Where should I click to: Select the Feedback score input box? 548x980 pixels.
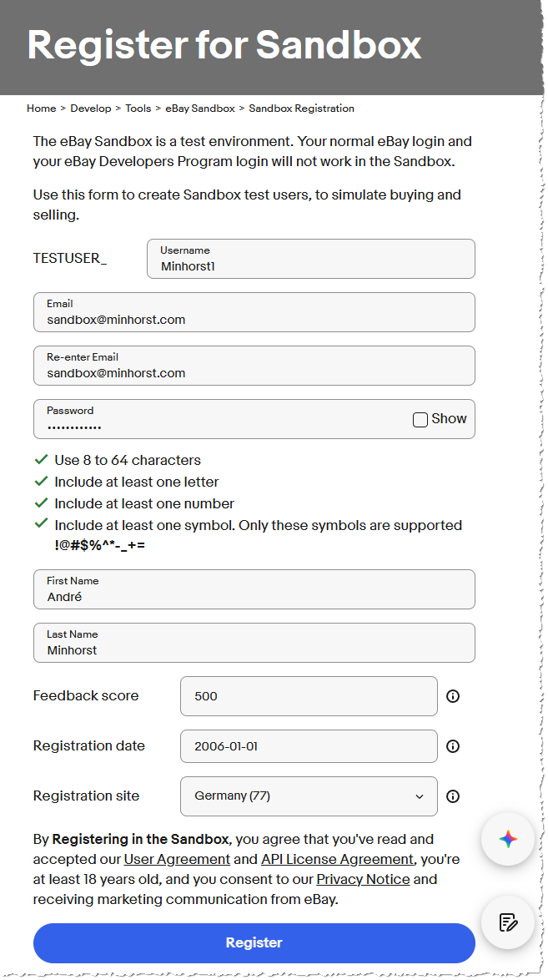coord(309,696)
